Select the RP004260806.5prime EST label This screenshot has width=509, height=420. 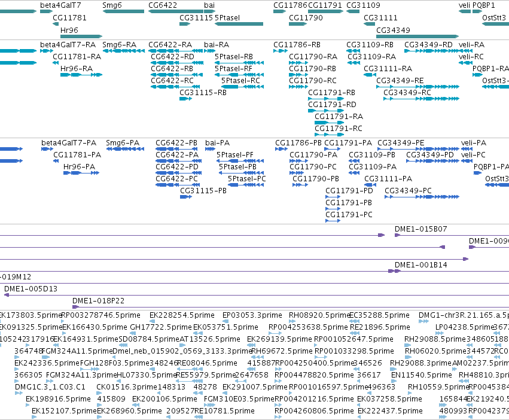pos(314,411)
